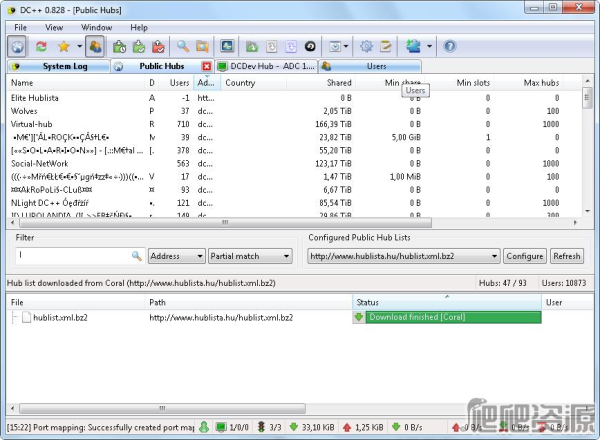Click the Users toolbar icon
The width and height of the screenshot is (600, 440).
96,46
